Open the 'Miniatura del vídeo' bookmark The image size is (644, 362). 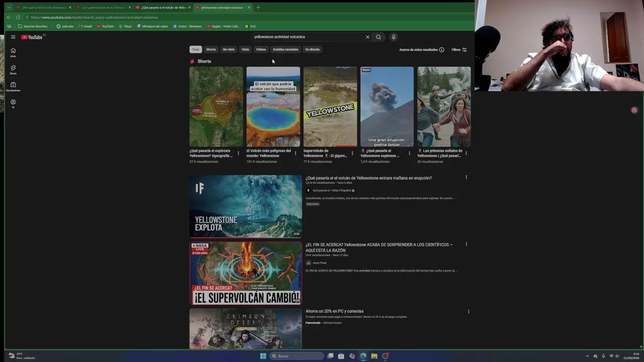(152, 26)
